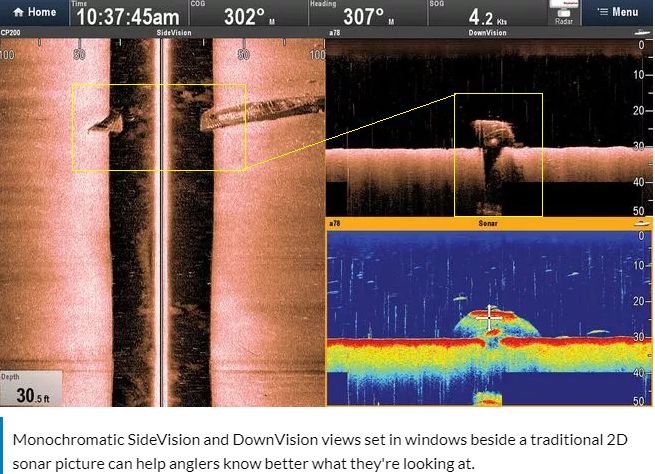The height and width of the screenshot is (474, 655).
Task: Click the white crosshair cursor in Sonar
Action: [489, 318]
